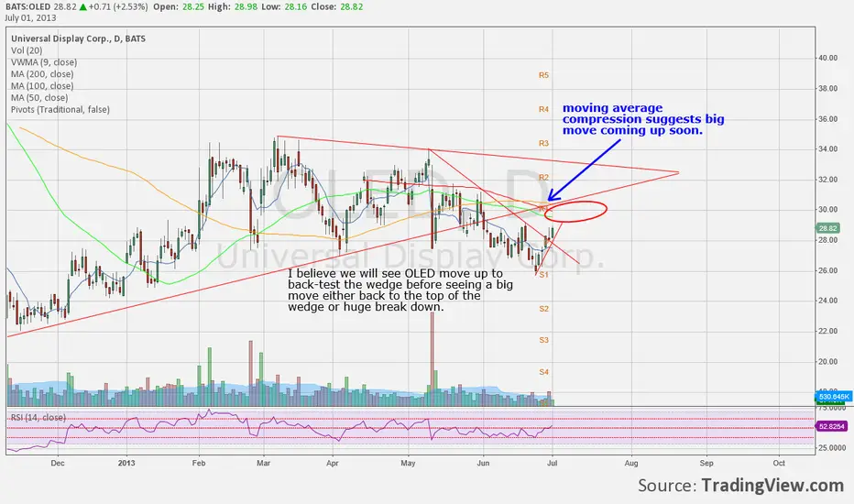Screen dimensions: 854x504
Task: Click the green 28.82 last price tag
Action: 827,228
